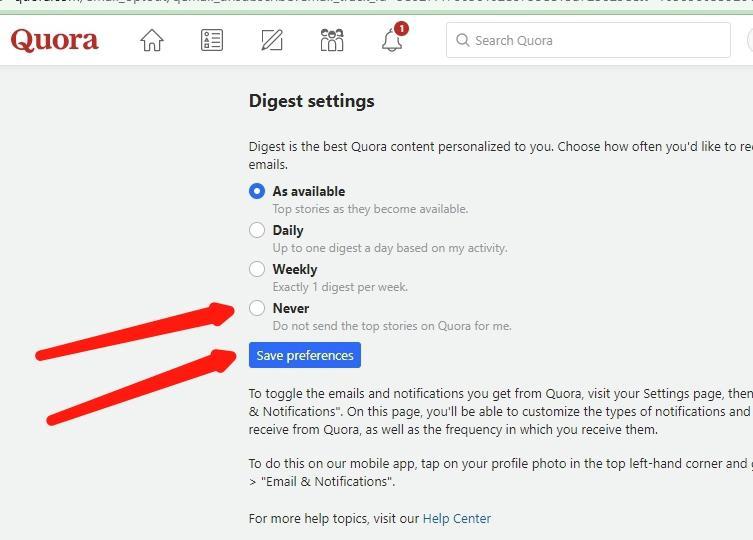Select the Never radio button
Viewport: 753px width, 540px height.
[257, 308]
